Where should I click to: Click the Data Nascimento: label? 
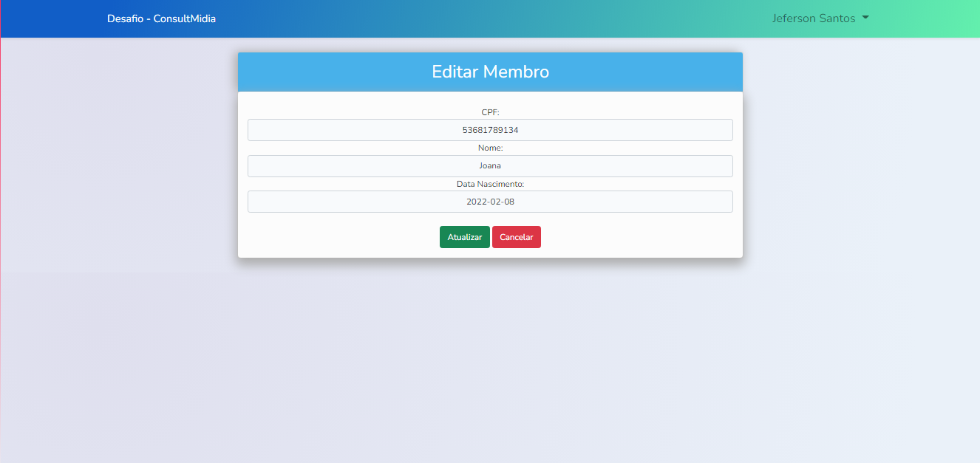490,184
